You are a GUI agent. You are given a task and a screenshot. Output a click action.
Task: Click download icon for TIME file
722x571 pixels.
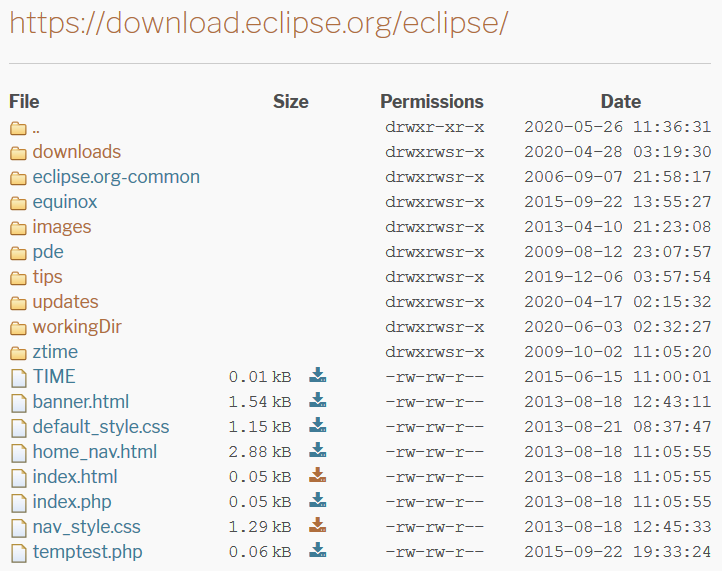coord(318,376)
